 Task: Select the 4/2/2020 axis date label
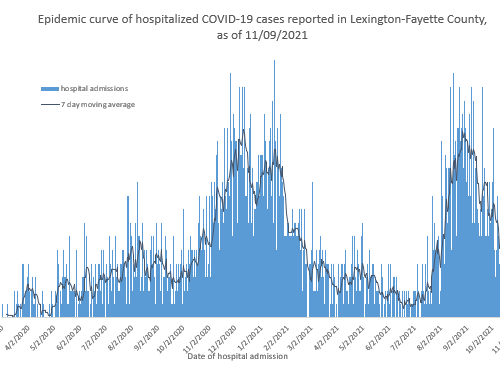pyautogui.click(x=17, y=338)
